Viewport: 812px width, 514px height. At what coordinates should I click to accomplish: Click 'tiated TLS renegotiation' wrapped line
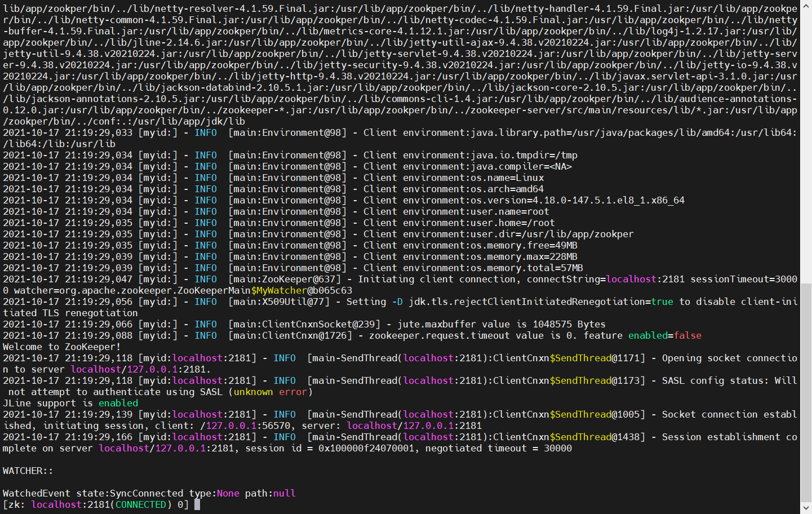click(70, 313)
